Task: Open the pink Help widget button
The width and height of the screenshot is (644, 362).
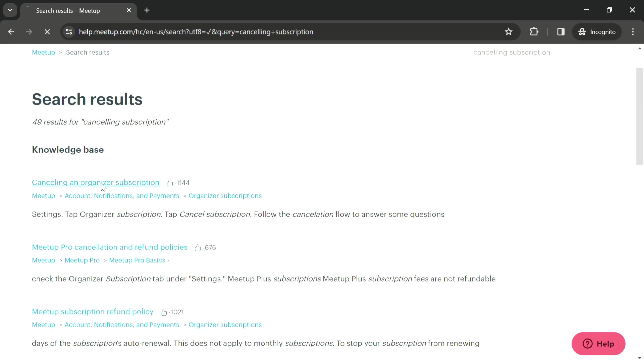Action: tap(599, 344)
